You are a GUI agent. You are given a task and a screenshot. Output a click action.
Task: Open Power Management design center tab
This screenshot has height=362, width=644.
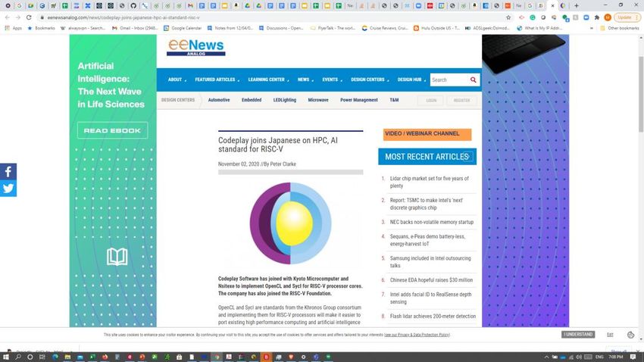click(x=359, y=100)
